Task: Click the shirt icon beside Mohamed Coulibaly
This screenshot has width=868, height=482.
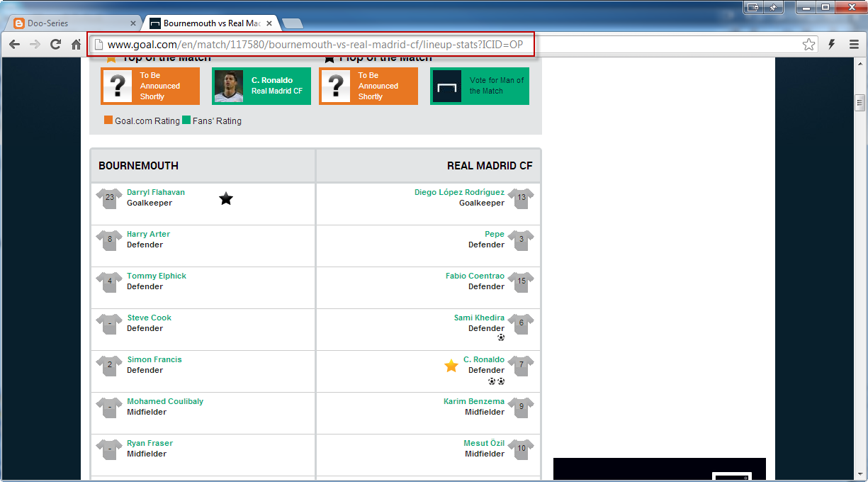Action: point(109,408)
